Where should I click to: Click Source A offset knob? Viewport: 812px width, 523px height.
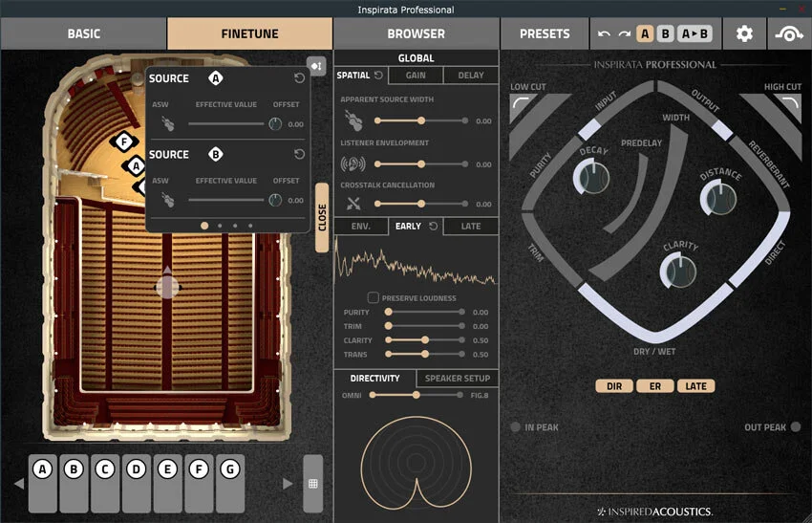(275, 124)
